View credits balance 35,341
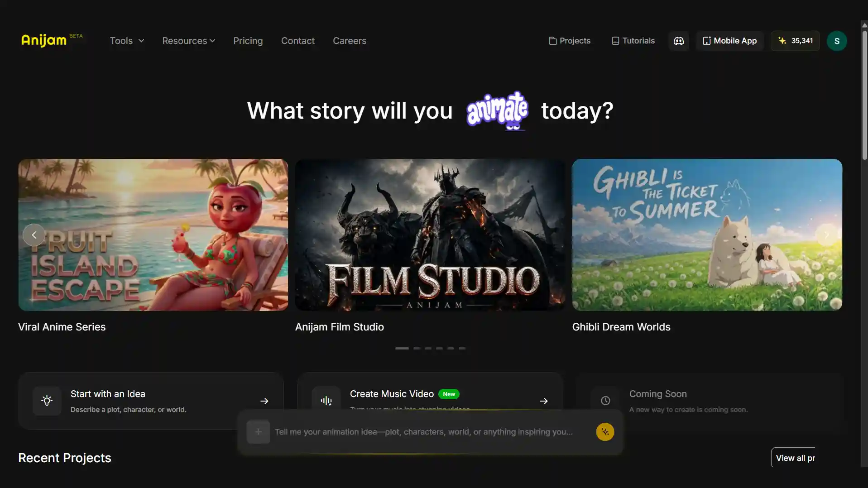The image size is (868, 488). click(795, 41)
